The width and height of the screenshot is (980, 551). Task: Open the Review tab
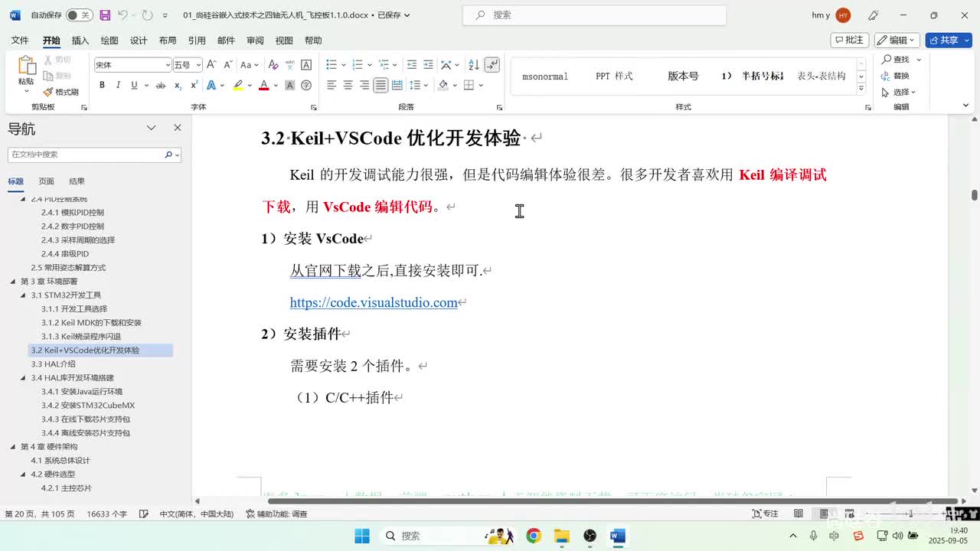click(255, 41)
